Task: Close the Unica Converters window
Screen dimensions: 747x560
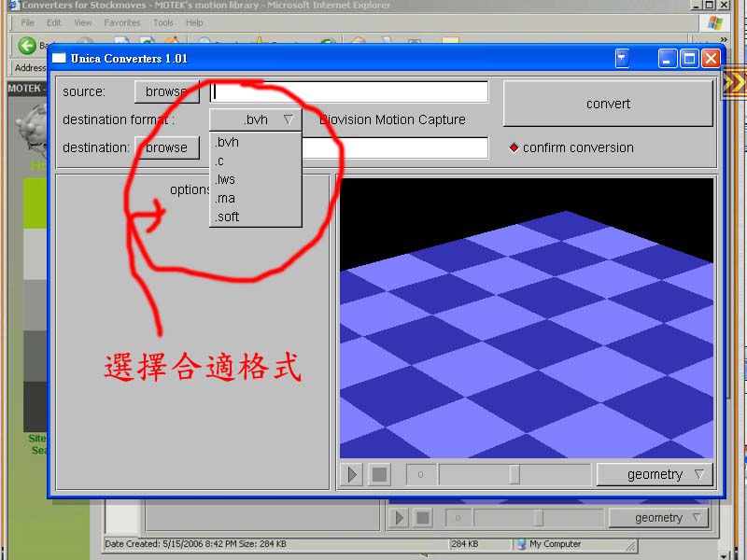Action: pos(711,59)
